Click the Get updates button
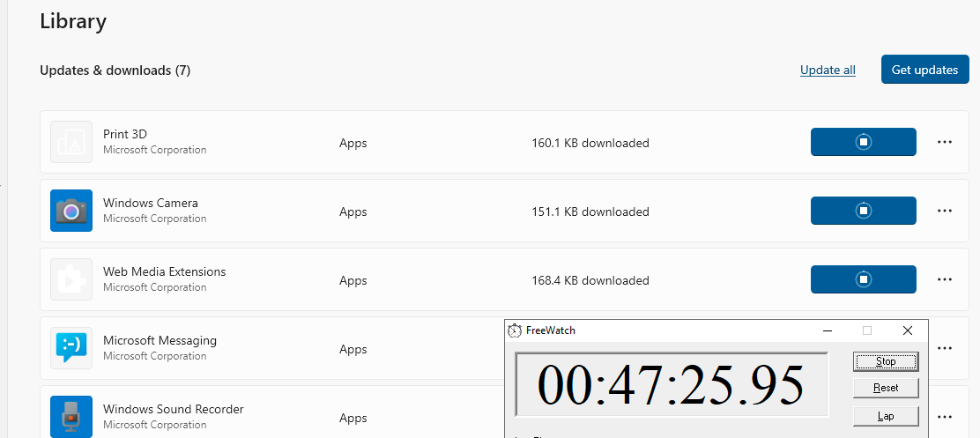 coord(925,70)
